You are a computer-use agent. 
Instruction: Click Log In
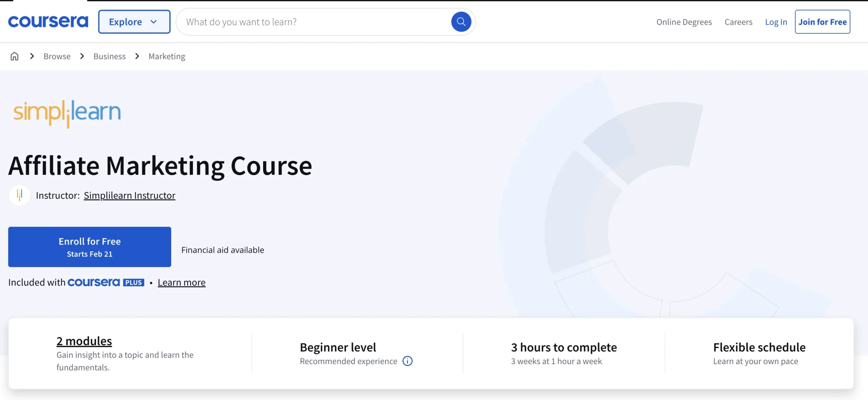click(x=776, y=22)
